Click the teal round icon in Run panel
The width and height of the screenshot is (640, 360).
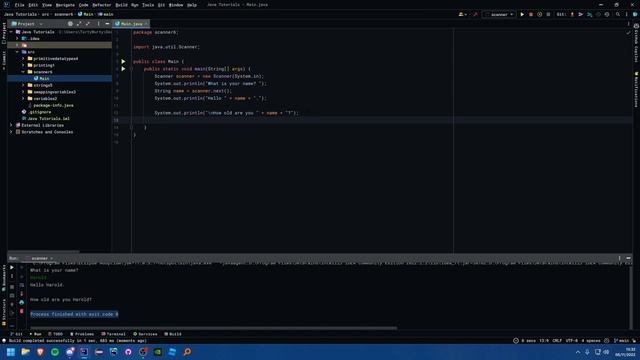point(22,302)
